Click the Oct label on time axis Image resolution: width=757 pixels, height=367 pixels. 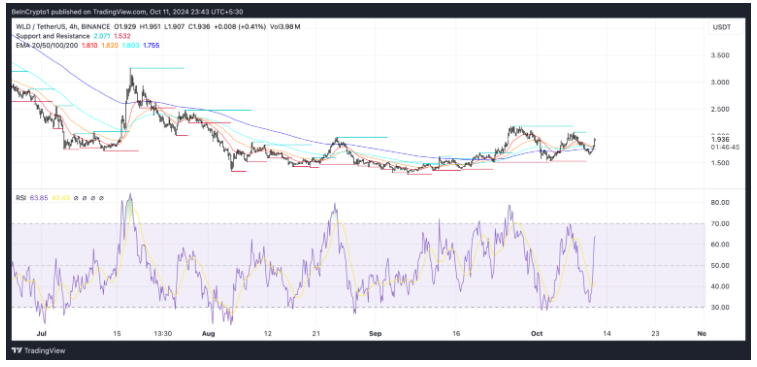point(536,333)
